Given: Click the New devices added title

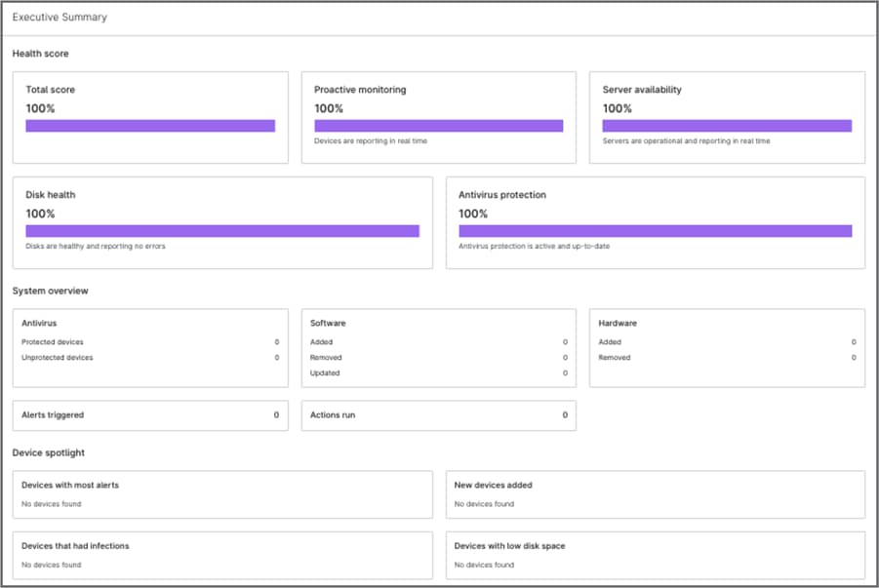Looking at the screenshot, I should click(x=494, y=486).
